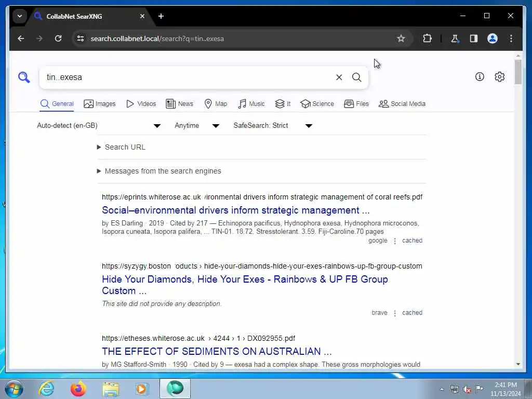This screenshot has width=532, height=399.
Task: Switch to the Videos tab
Action: (x=141, y=104)
